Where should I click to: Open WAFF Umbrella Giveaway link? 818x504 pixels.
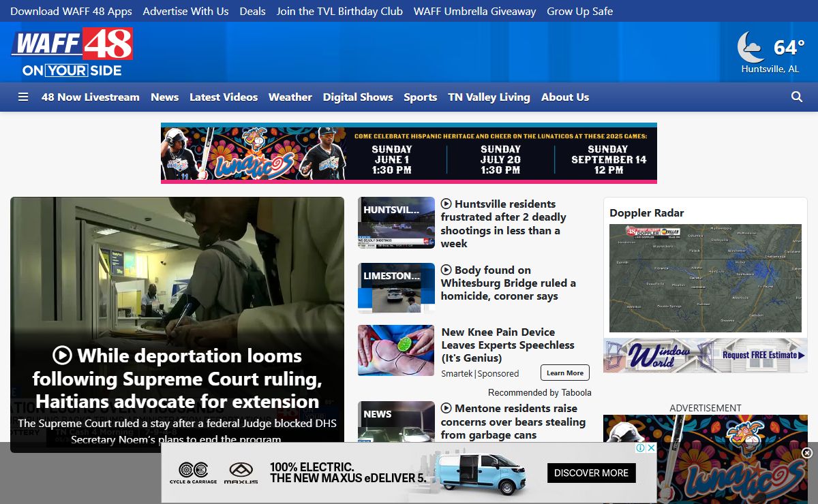475,11
